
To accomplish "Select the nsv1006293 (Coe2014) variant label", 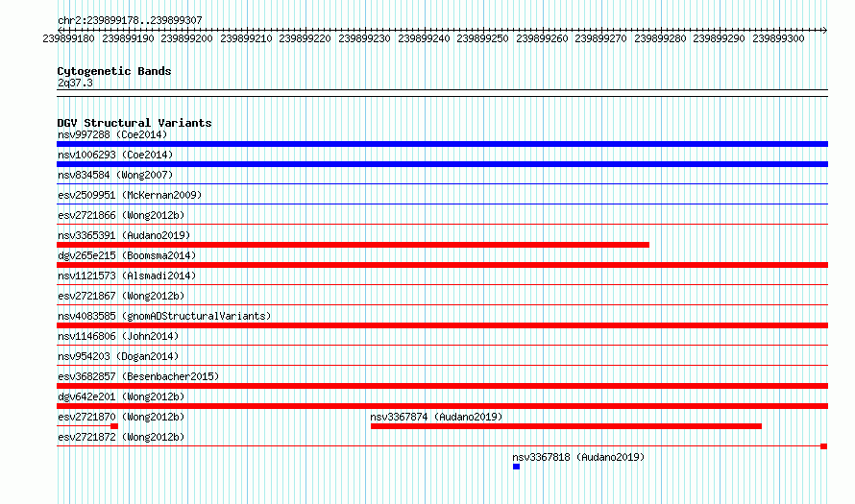I will [115, 155].
